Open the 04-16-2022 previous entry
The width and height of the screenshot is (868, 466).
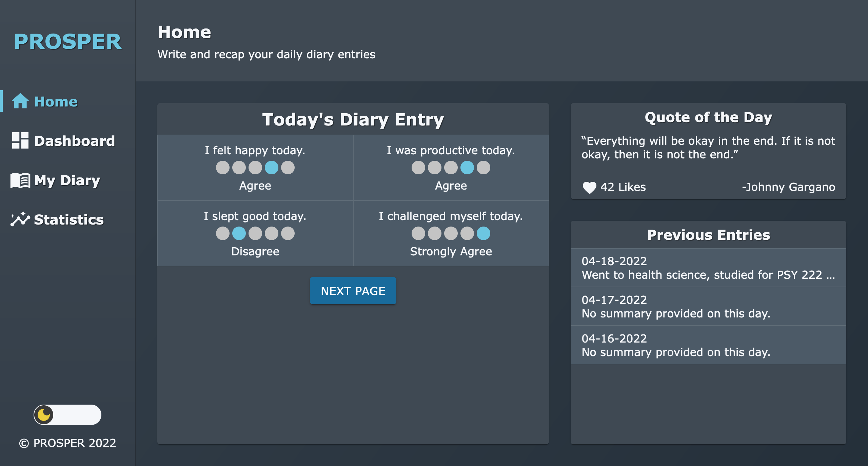click(708, 345)
